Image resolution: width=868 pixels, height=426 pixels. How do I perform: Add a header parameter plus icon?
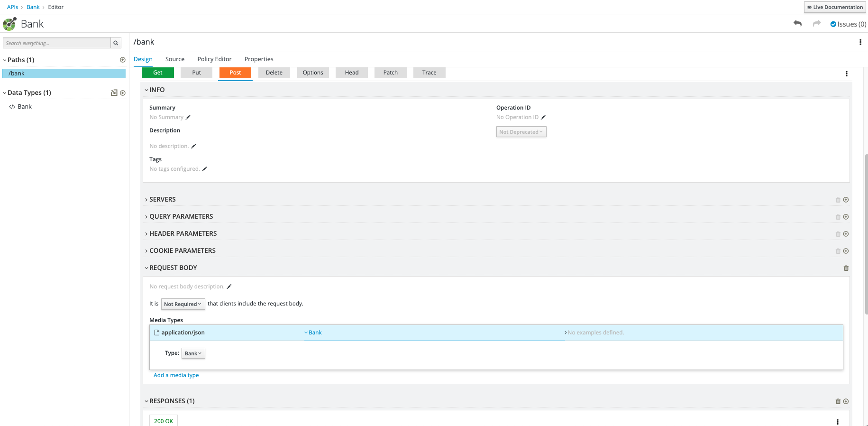point(846,234)
